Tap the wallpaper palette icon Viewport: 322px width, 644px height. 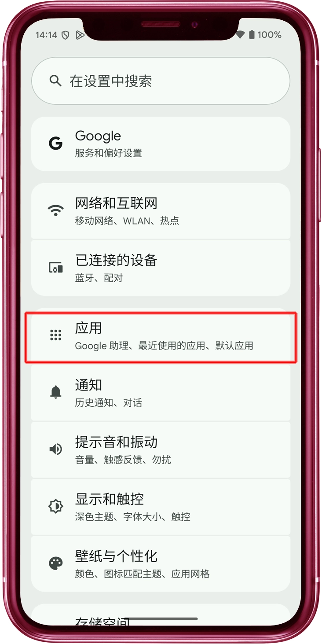55,563
